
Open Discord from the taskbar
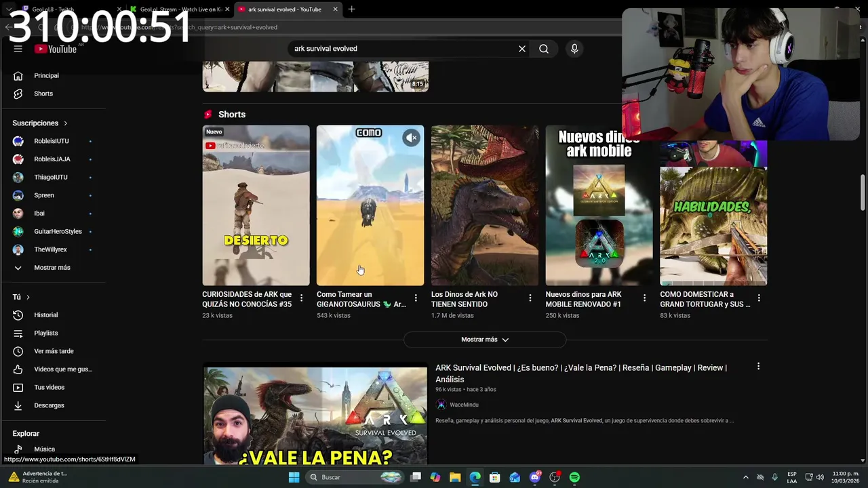[x=535, y=477]
